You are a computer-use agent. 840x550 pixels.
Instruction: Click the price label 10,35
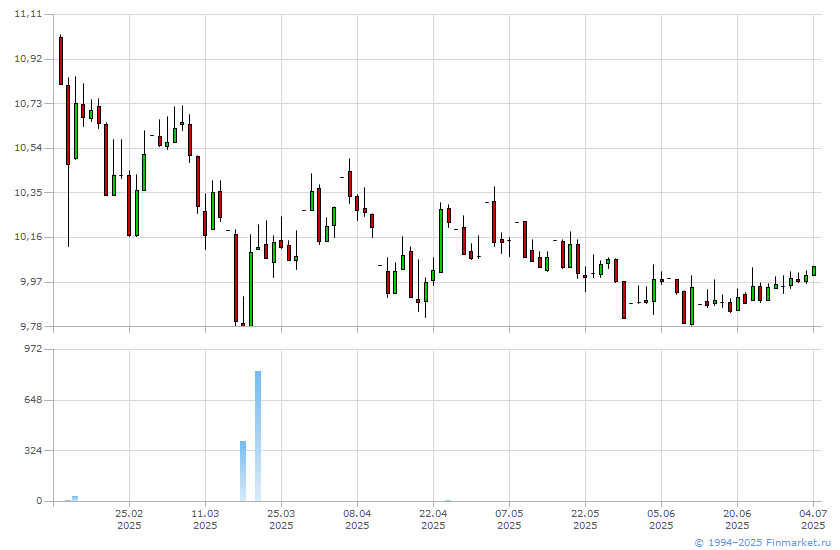pyautogui.click(x=28, y=192)
